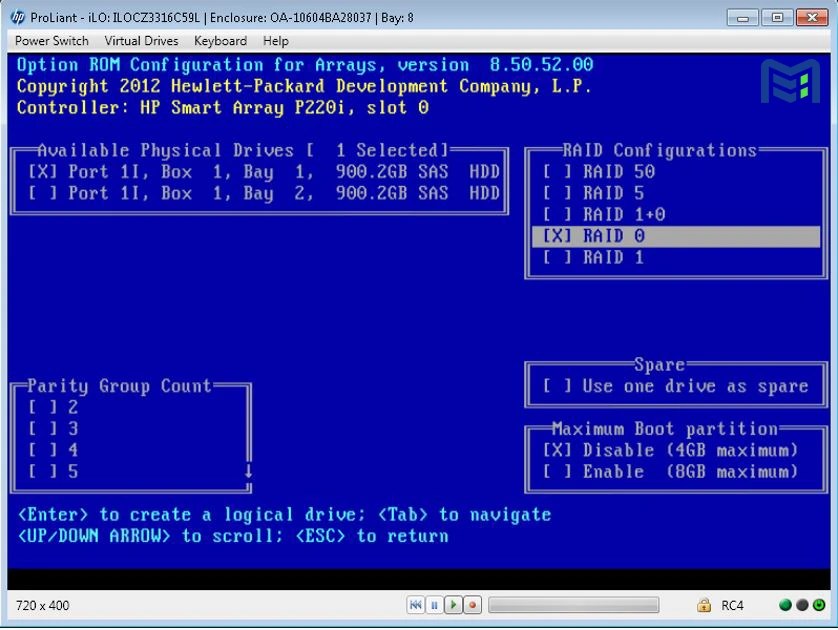Screen dimensions: 838x630
Task: Choose the RAID 1+0 option
Action: point(604,215)
